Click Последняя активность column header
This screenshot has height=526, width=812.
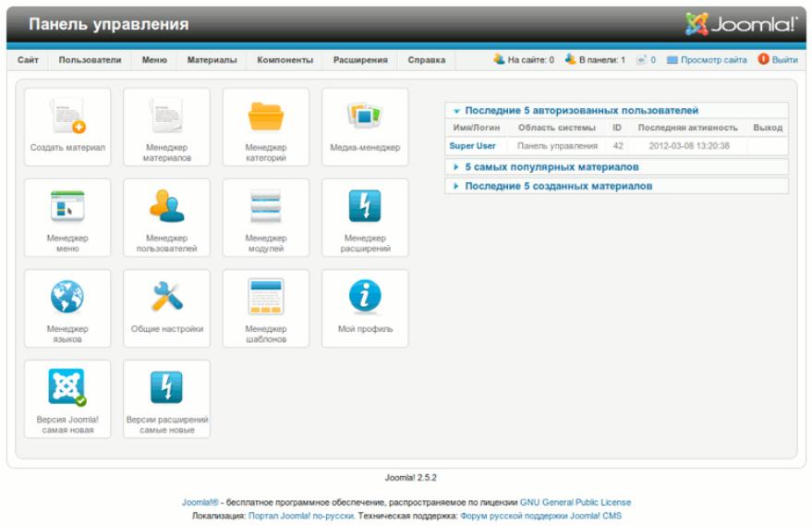pyautogui.click(x=687, y=128)
